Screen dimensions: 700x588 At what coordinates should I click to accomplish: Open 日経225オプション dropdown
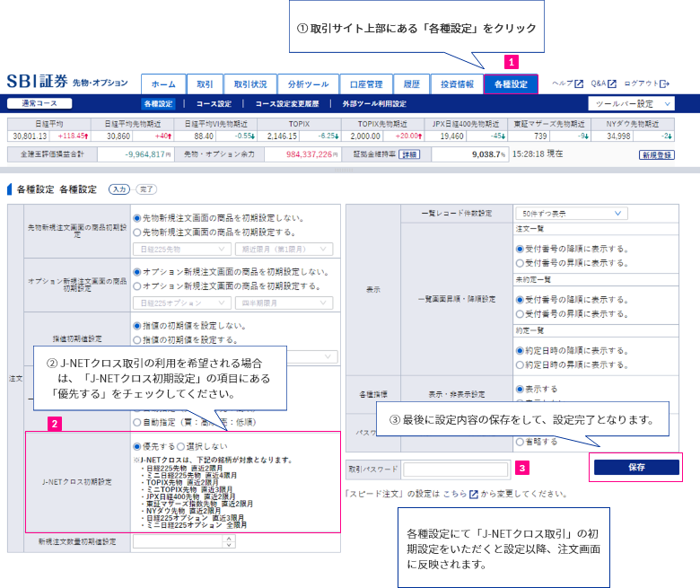182,303
